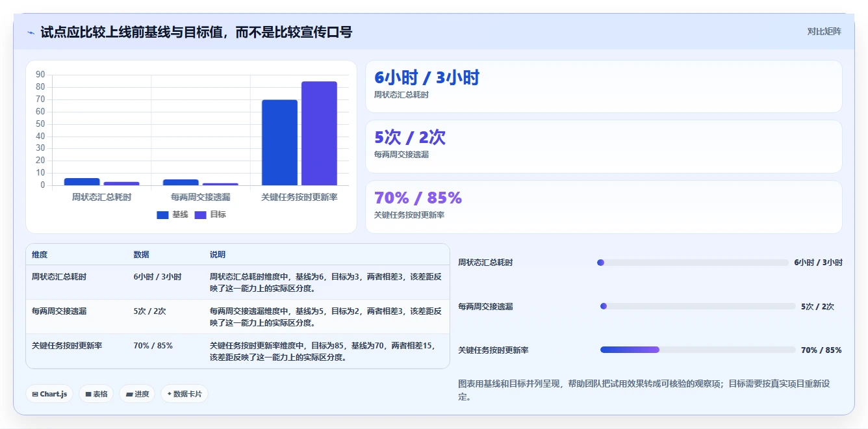
Task: Click the 数据卡片 chip tag
Action: coord(185,394)
